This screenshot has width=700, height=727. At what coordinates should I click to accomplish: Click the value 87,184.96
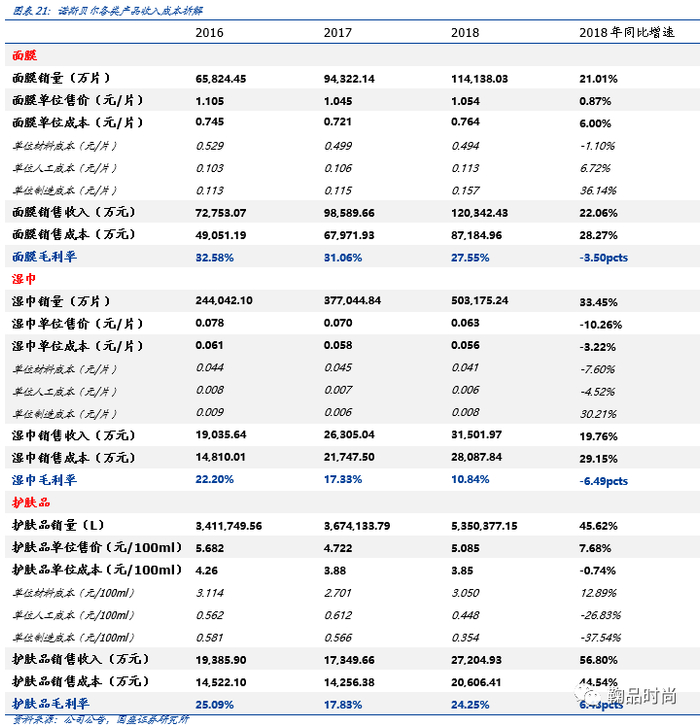(477, 235)
